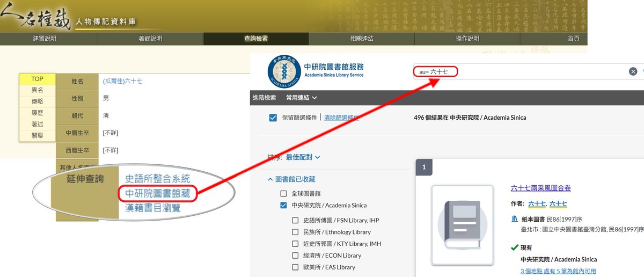This screenshot has width=644, height=277.
Task: Check the 全球圖書館 checkbox
Action: (x=283, y=193)
